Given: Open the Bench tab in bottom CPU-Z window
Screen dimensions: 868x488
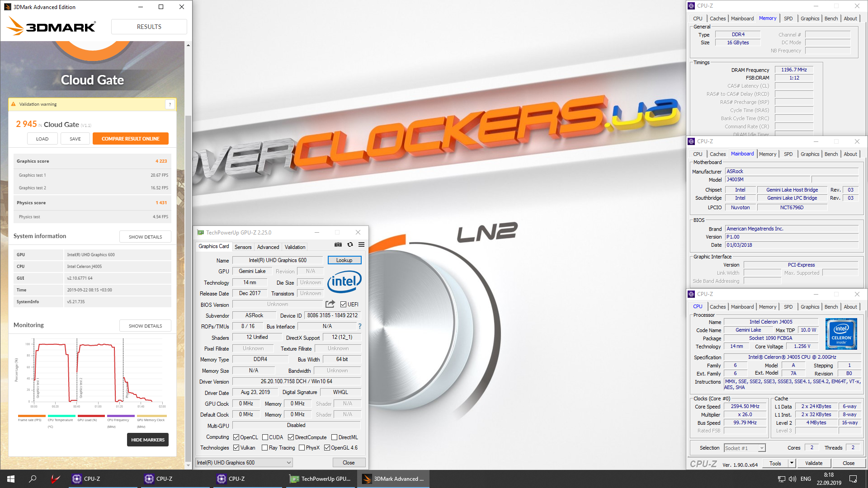Looking at the screenshot, I should [831, 307].
